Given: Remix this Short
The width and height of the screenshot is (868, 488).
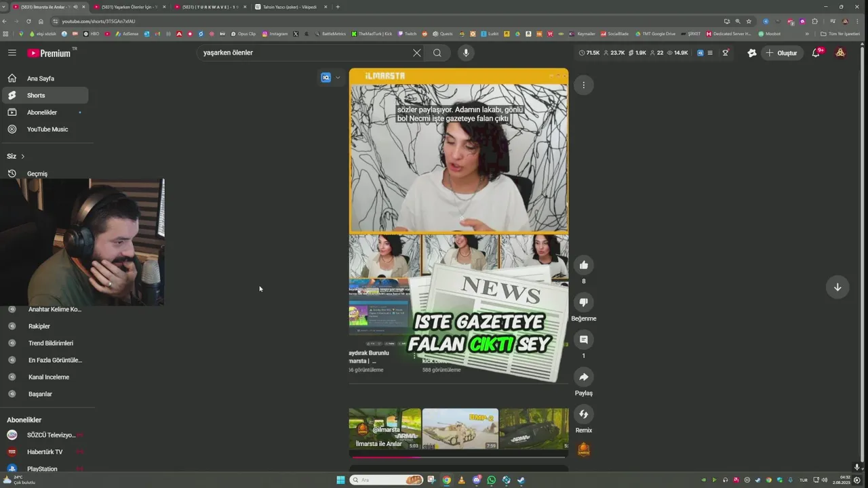Looking at the screenshot, I should point(583,414).
